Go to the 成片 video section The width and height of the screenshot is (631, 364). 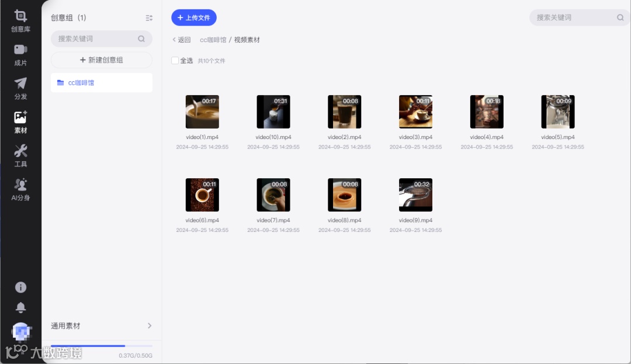(20, 55)
